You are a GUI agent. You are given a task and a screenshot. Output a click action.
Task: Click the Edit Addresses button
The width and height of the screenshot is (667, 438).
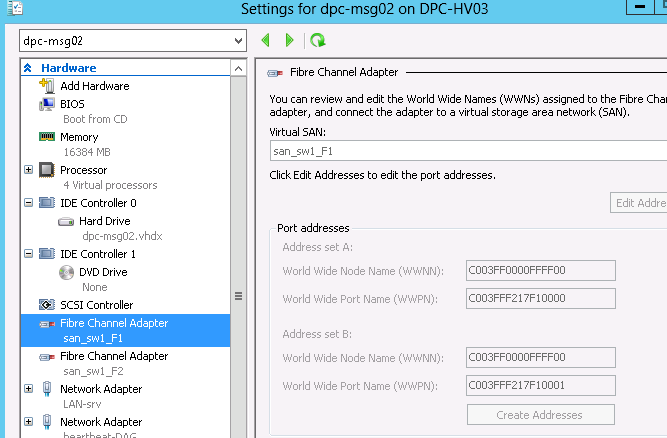point(638,203)
